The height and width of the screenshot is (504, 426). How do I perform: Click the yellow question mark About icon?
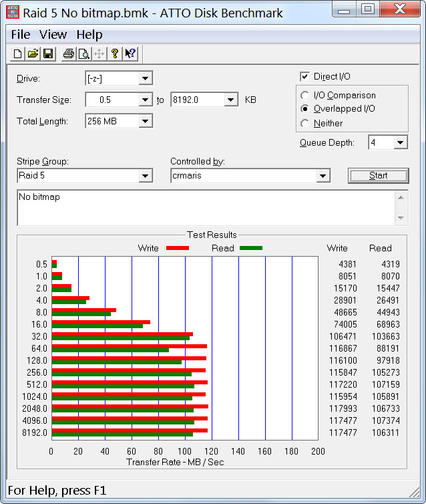pyautogui.click(x=115, y=53)
